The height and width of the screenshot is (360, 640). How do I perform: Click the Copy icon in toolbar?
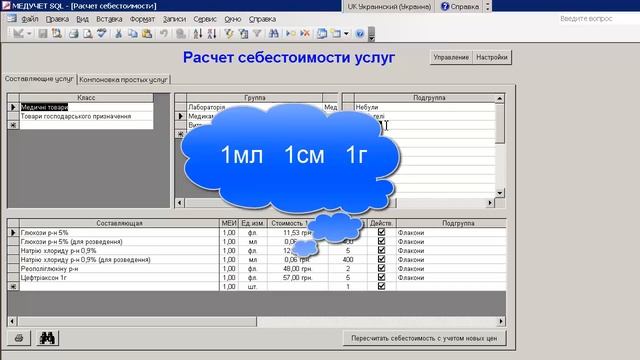point(133,33)
